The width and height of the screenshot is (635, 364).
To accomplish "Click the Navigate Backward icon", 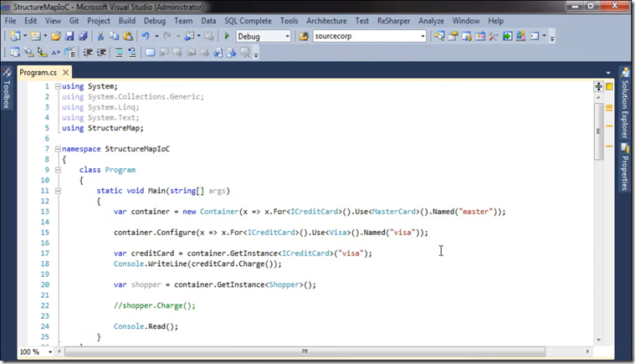I will pyautogui.click(x=189, y=36).
